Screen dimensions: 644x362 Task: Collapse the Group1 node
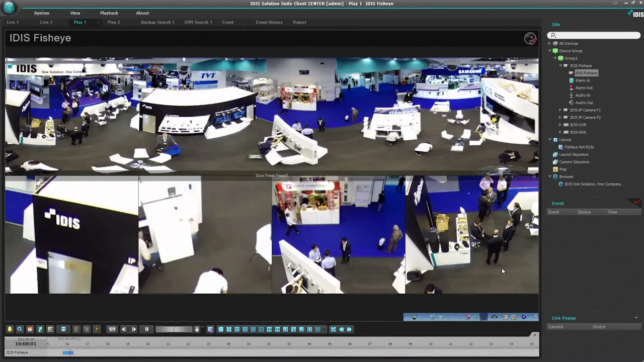[555, 58]
